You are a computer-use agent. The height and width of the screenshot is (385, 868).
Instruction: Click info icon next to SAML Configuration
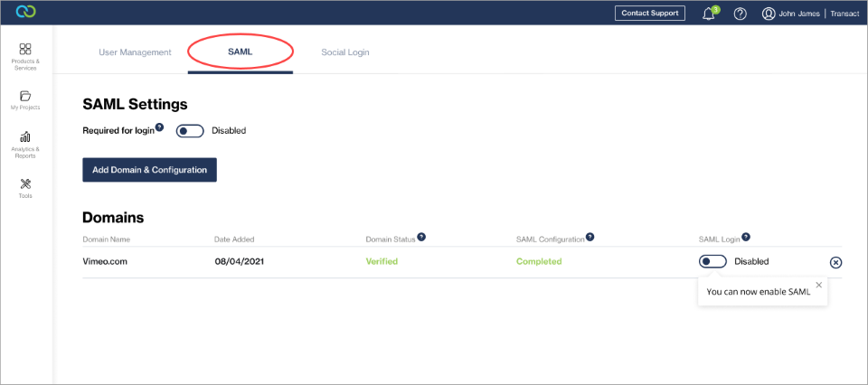coord(590,237)
